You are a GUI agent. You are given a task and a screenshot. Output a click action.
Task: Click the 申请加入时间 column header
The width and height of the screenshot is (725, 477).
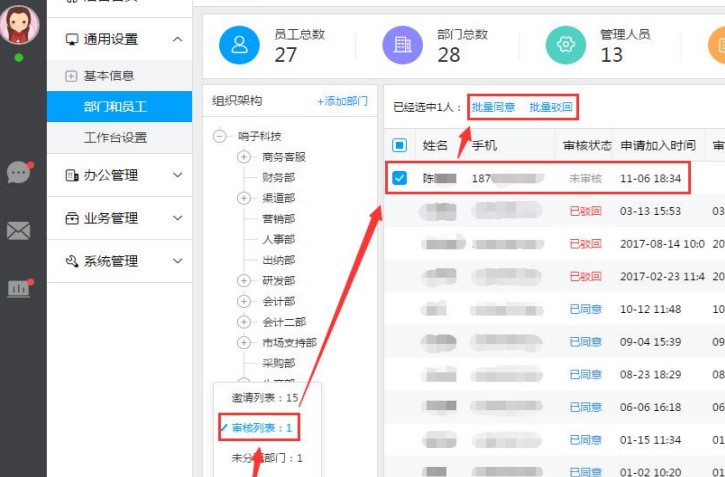coord(658,146)
